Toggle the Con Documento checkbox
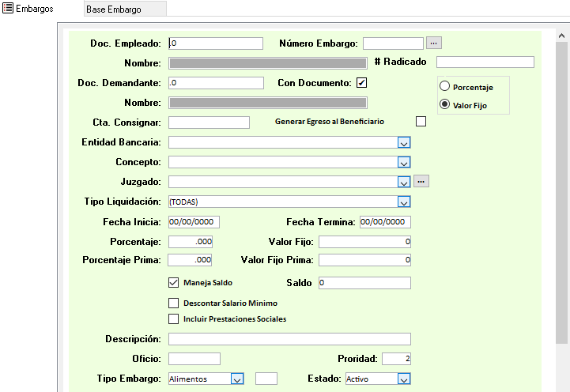The height and width of the screenshot is (392, 570). click(362, 82)
